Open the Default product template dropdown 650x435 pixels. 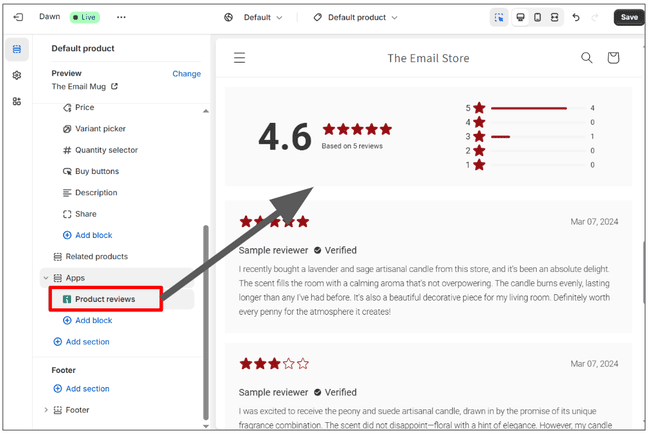(x=355, y=17)
